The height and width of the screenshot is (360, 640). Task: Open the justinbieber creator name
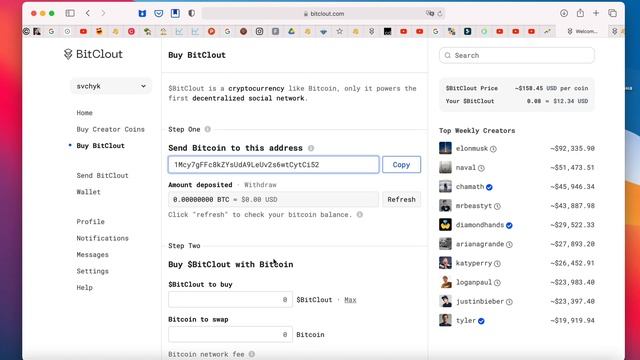coord(480,302)
